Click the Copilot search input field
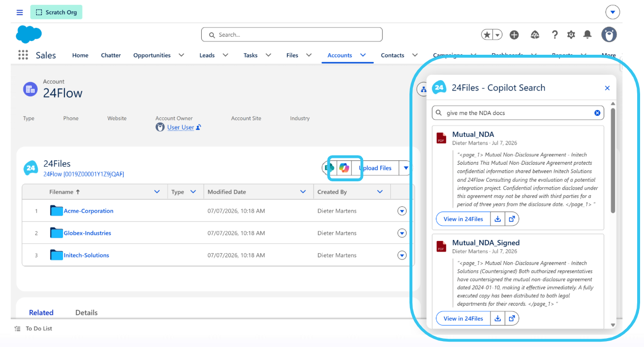The width and height of the screenshot is (644, 347). pos(518,113)
